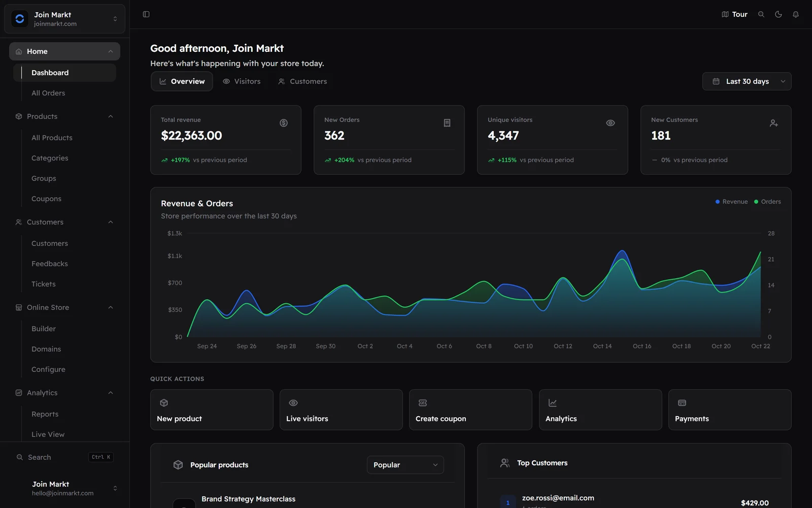The image size is (812, 508).
Task: Open the search magnifier in top bar
Action: [x=761, y=14]
